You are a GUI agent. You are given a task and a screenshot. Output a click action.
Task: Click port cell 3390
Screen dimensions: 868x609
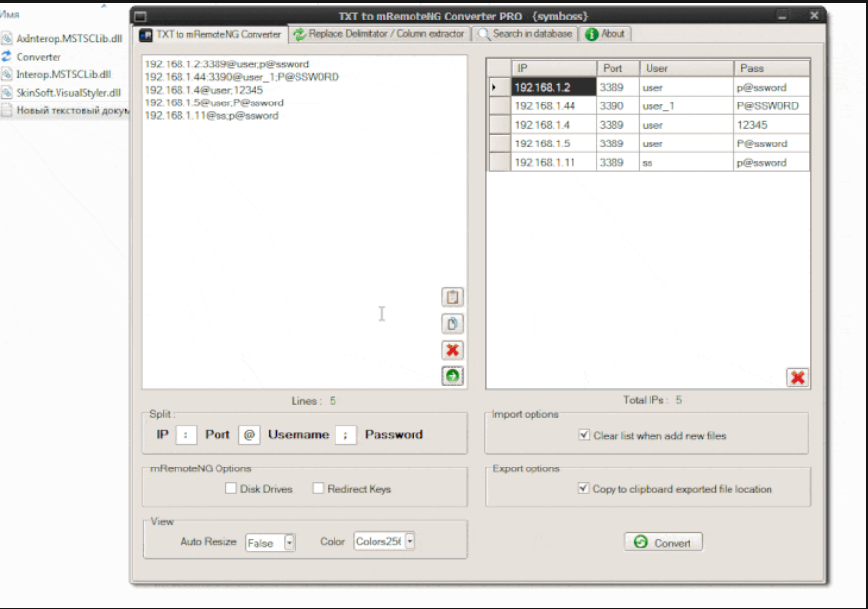pos(617,105)
